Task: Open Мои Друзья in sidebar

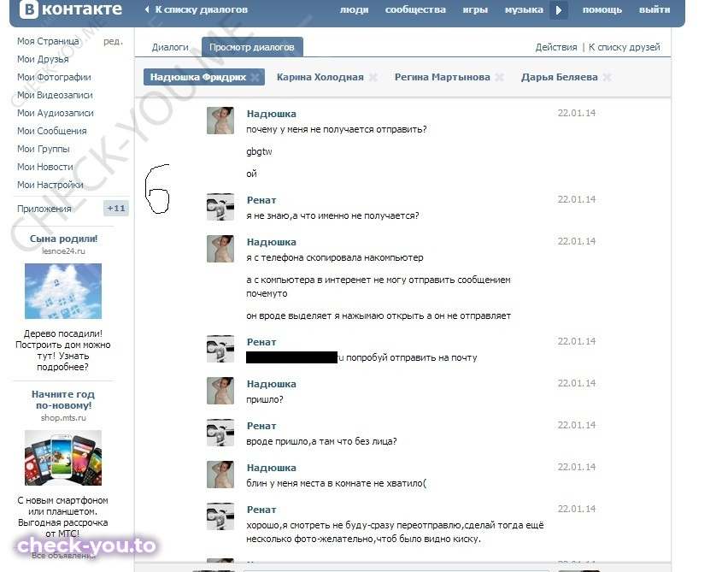Action: click(43, 60)
